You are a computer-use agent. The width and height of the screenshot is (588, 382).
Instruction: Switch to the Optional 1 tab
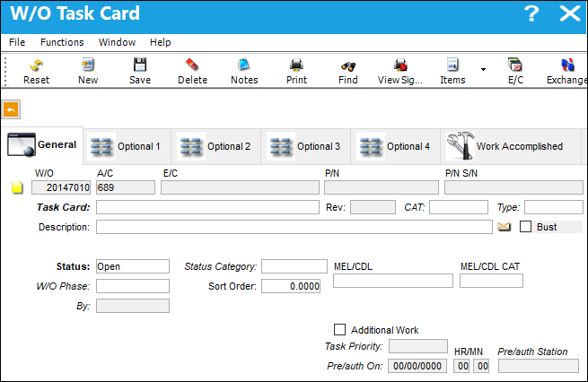pos(127,146)
